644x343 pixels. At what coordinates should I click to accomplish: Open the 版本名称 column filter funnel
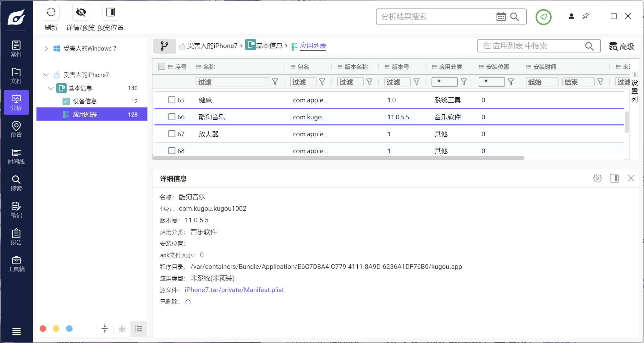370,82
